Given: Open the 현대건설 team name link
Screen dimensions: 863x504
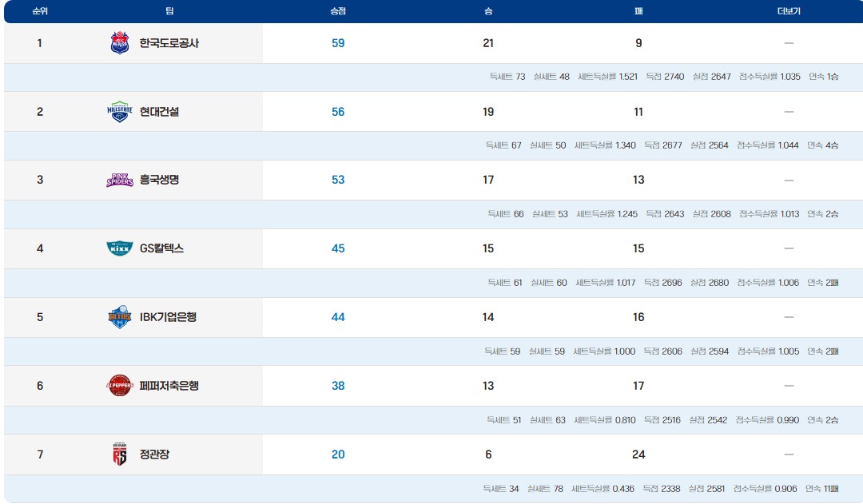Looking at the screenshot, I should pyautogui.click(x=159, y=112).
